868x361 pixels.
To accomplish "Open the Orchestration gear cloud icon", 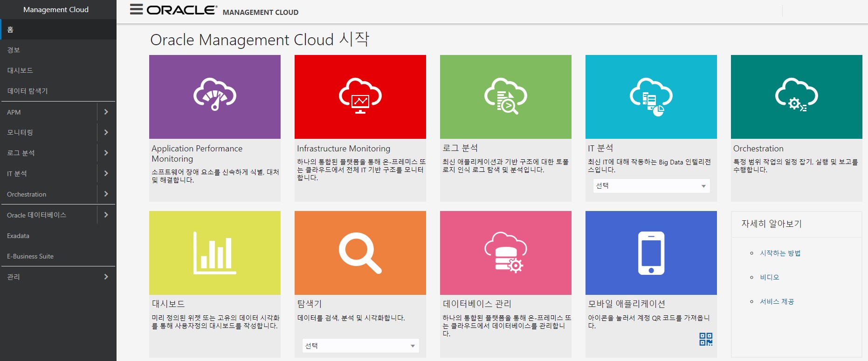I will pyautogui.click(x=796, y=96).
